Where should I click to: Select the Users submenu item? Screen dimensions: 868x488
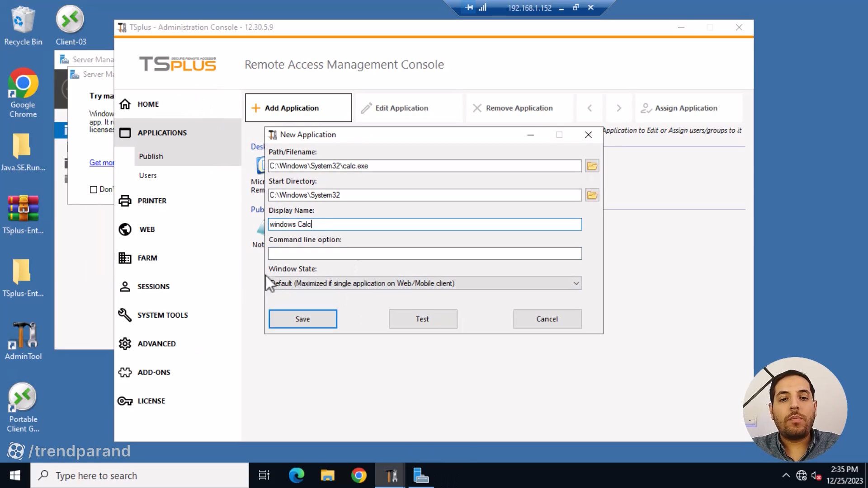148,175
